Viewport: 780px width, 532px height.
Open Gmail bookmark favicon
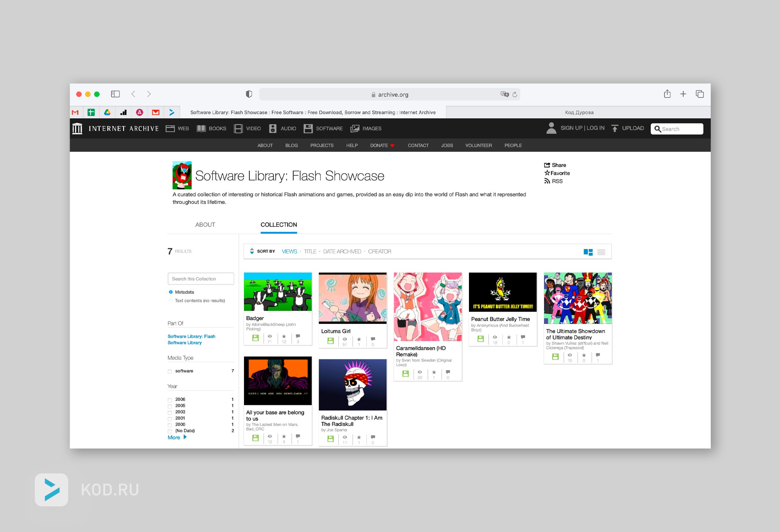75,112
